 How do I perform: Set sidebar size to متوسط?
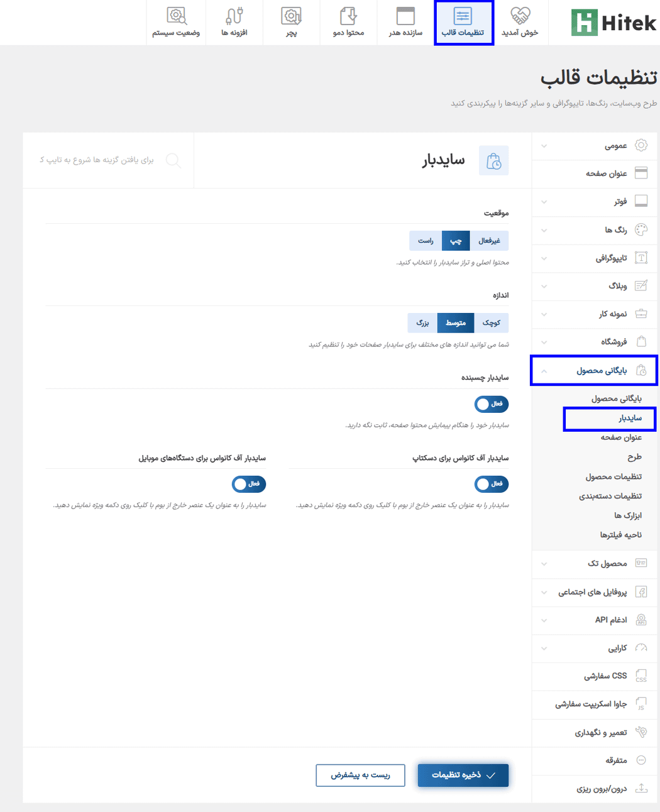pyautogui.click(x=456, y=322)
